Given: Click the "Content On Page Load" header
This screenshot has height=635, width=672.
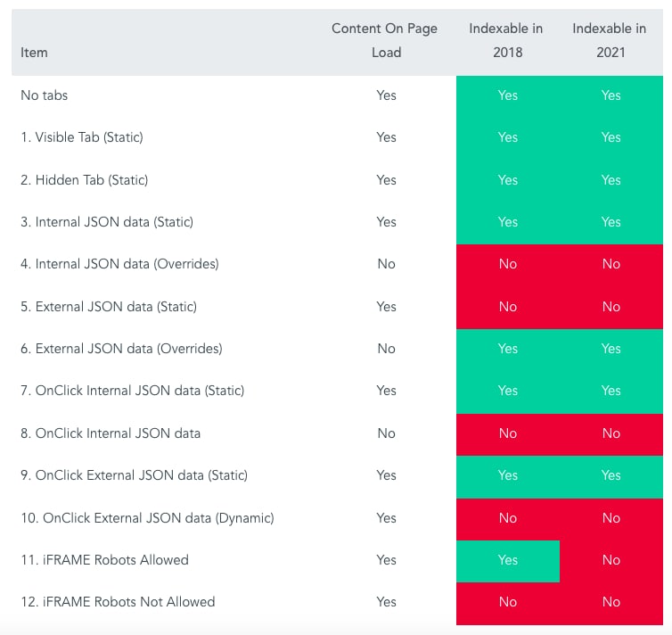Looking at the screenshot, I should tap(385, 40).
